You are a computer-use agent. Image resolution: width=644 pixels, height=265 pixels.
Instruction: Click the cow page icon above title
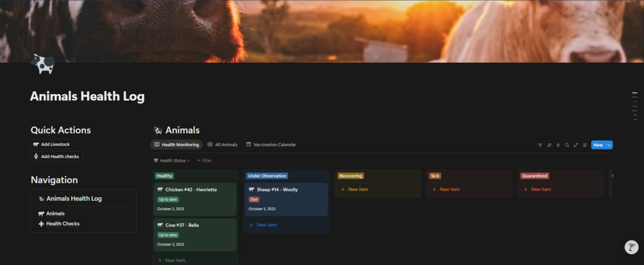click(42, 63)
